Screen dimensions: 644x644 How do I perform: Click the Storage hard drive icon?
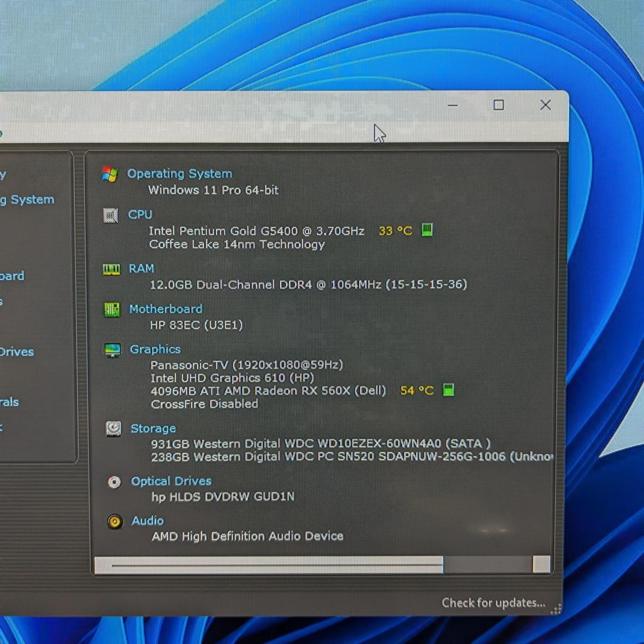click(113, 429)
